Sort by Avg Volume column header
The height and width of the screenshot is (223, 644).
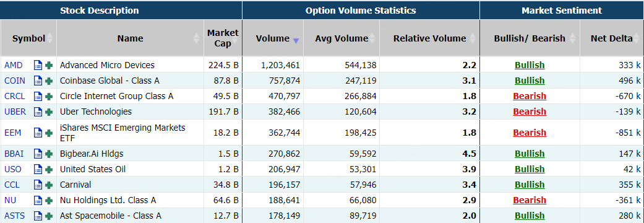click(x=341, y=38)
